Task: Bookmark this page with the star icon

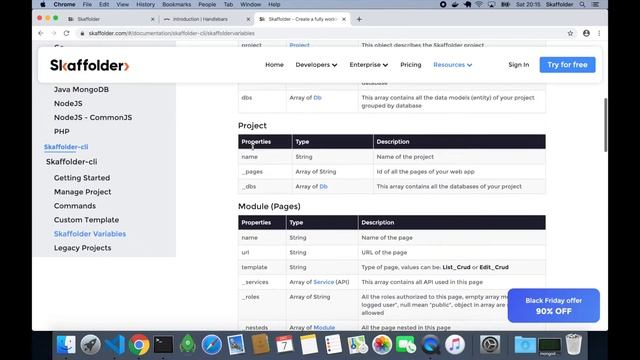Action: [x=570, y=33]
